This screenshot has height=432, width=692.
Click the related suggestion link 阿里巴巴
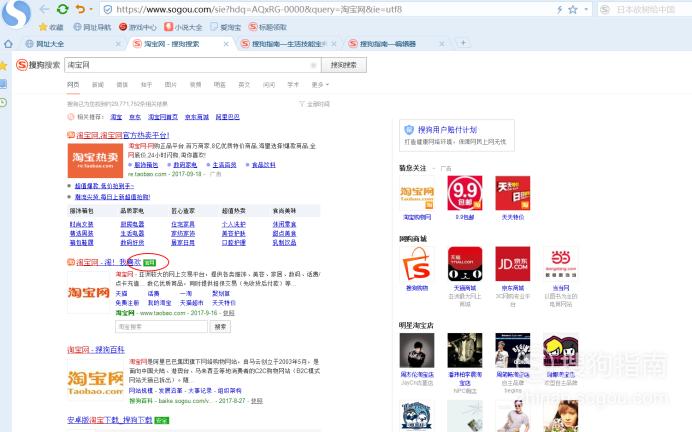point(227,117)
